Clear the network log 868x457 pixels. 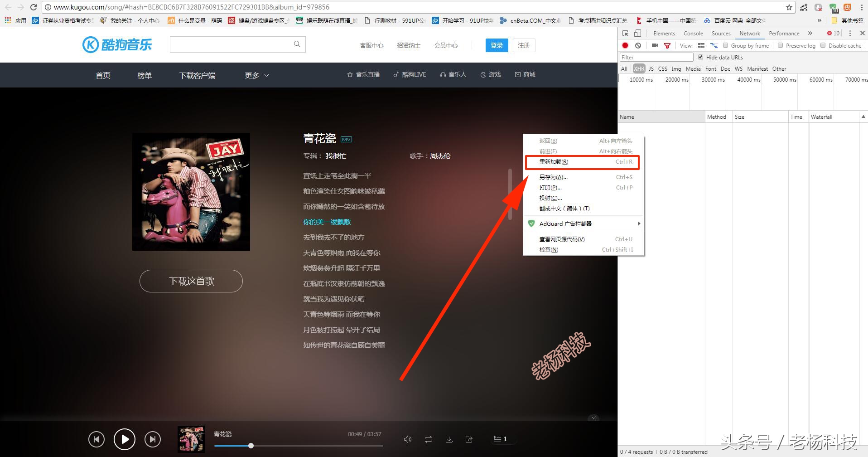pos(638,45)
